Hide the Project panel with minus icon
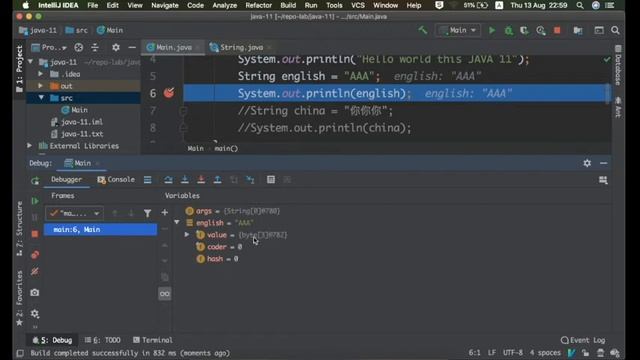640x360 pixels. (132, 47)
